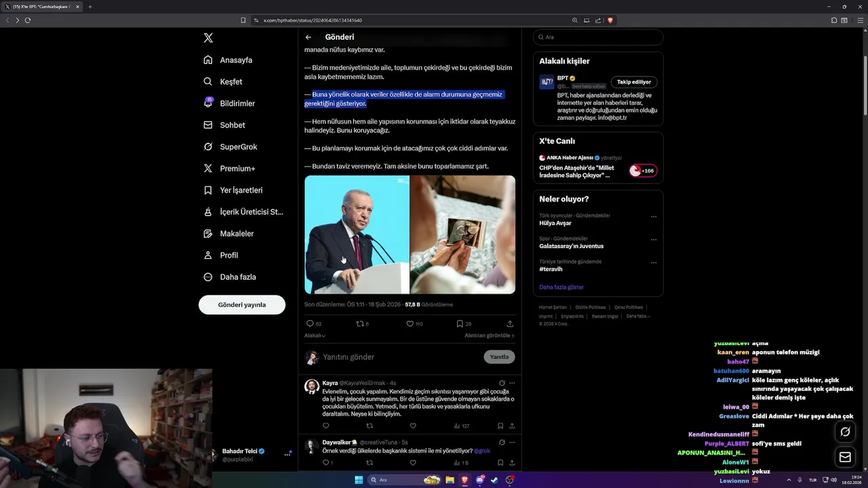Screen dimensions: 868x488
Task: Open Alıntıları görüntüle link
Action: [490, 335]
